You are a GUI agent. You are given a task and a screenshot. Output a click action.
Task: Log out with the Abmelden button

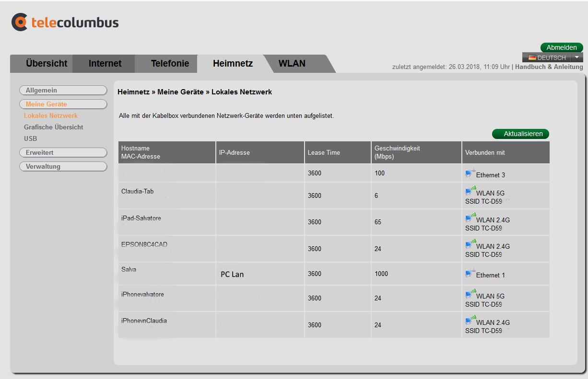(x=562, y=47)
